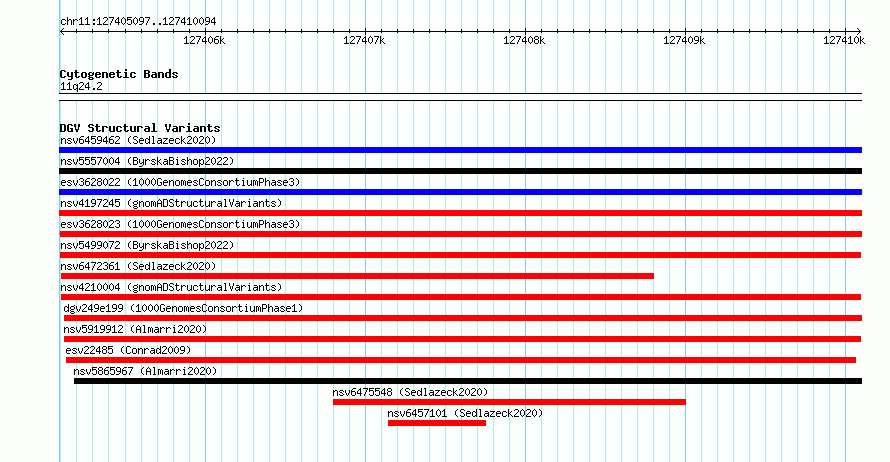Click the left arrowhead of the ruler
Image resolution: width=890 pixels, height=462 pixels.
point(62,32)
